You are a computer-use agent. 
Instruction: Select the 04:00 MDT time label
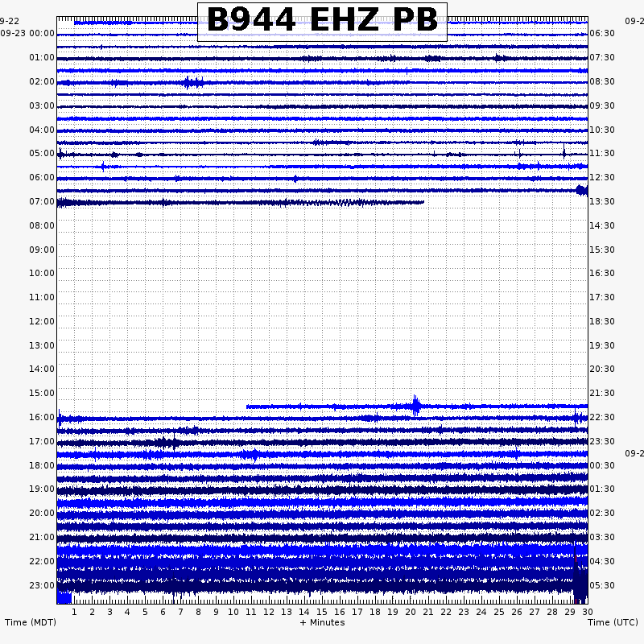42,130
